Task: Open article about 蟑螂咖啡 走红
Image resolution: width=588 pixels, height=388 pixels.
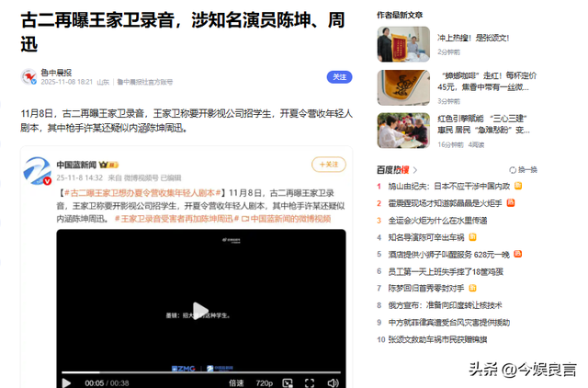Action: coord(487,82)
